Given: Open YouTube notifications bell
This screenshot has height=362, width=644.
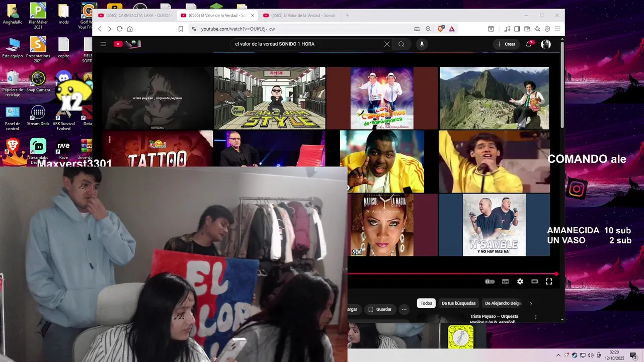Looking at the screenshot, I should [529, 44].
